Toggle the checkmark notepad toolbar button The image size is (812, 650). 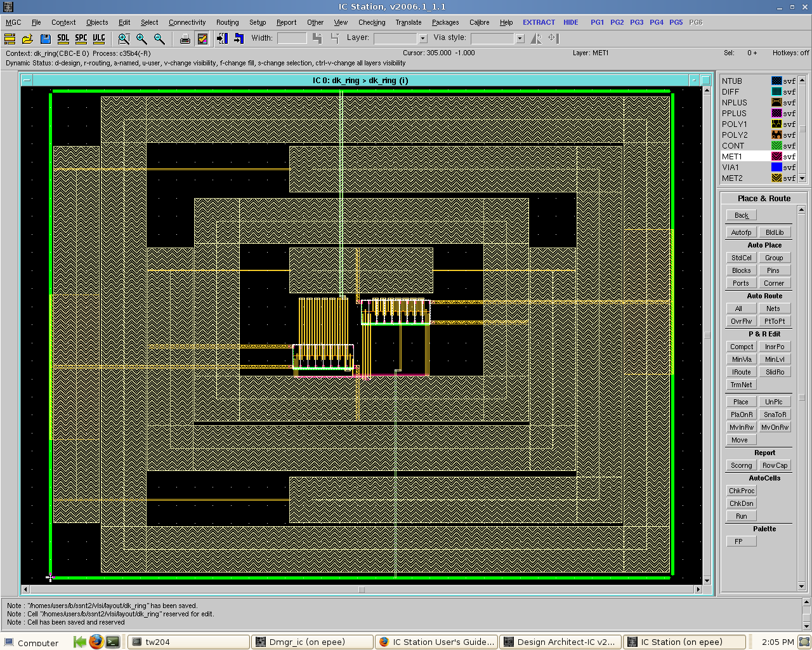tap(202, 39)
